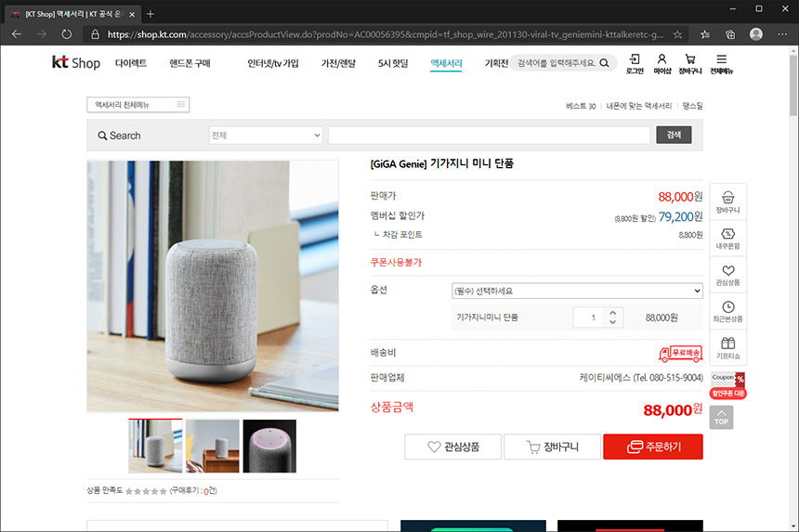Open 전체메뉴 hamburger icon
This screenshot has height=532, width=799.
pyautogui.click(x=722, y=64)
